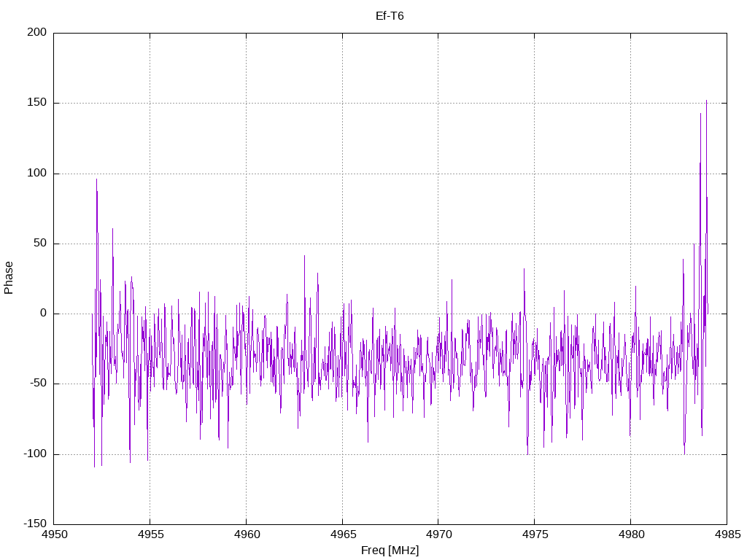This screenshot has height=560, width=747.
Task: Select the -50 y-axis tick label
Action: click(36, 384)
